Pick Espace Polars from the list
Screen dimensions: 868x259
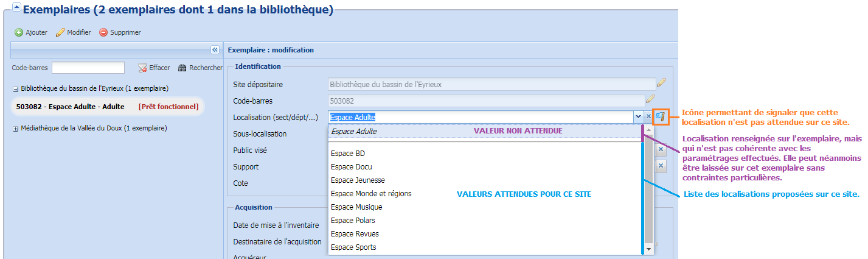point(353,221)
